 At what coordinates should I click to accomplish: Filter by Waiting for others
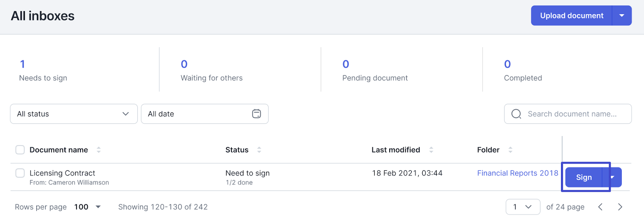click(x=211, y=71)
